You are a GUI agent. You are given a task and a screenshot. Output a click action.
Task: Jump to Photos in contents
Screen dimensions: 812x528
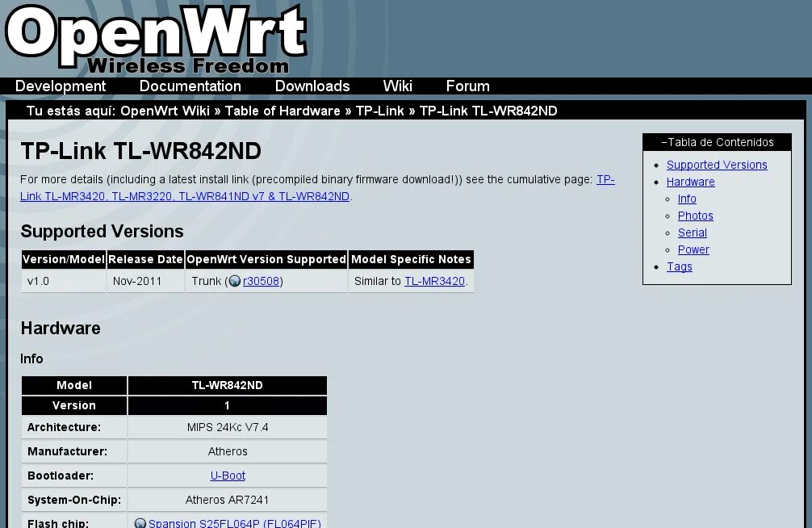(696, 216)
